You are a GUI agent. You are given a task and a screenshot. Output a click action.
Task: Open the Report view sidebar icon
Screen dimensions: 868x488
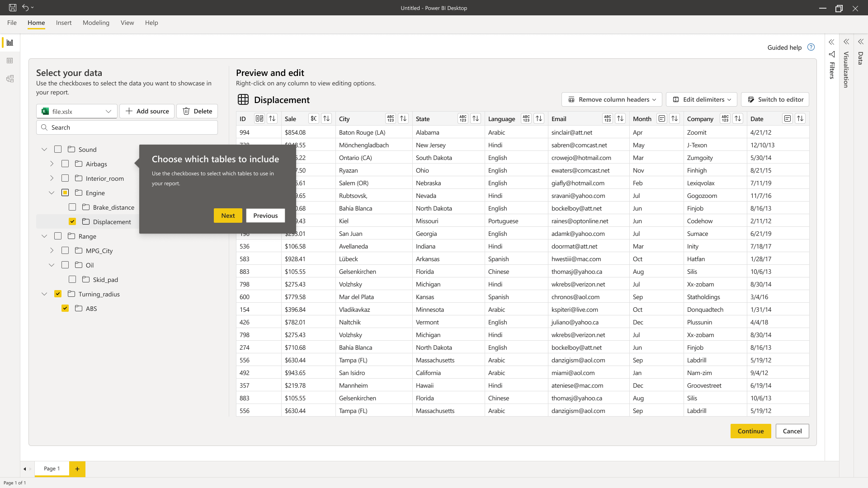pos(10,42)
